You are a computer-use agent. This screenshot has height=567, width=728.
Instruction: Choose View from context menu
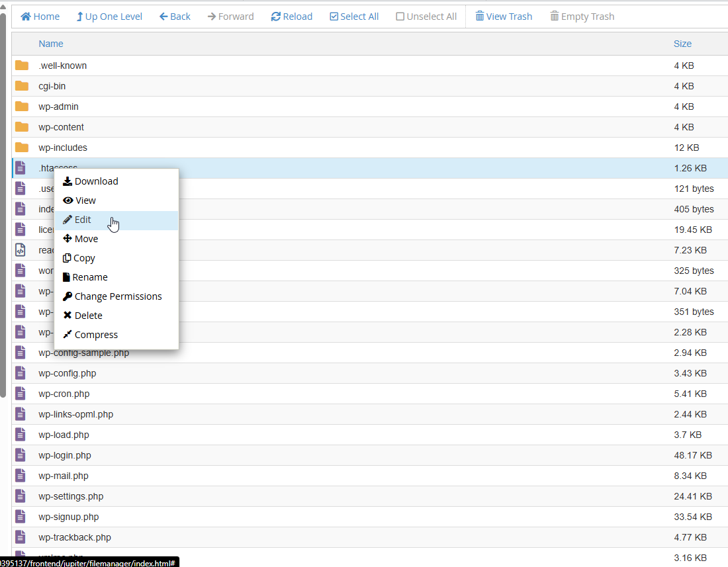click(116, 200)
